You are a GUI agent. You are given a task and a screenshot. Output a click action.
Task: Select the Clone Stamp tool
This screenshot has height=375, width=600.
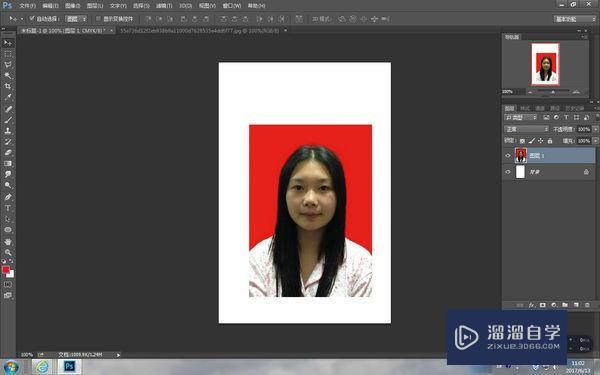pyautogui.click(x=8, y=130)
